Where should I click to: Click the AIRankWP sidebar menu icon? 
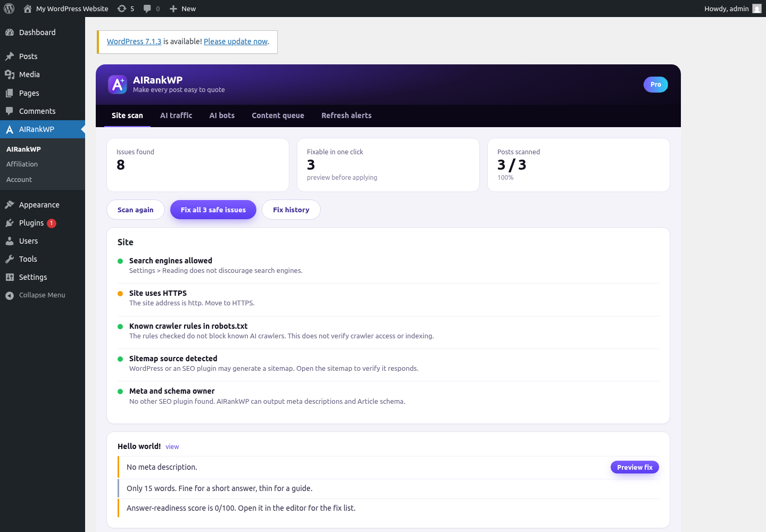(x=10, y=129)
